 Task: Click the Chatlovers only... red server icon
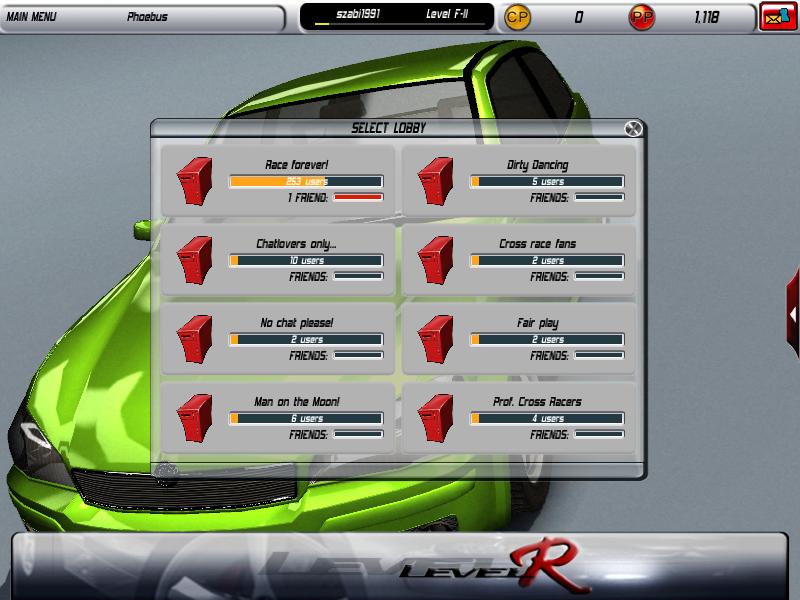coord(196,260)
